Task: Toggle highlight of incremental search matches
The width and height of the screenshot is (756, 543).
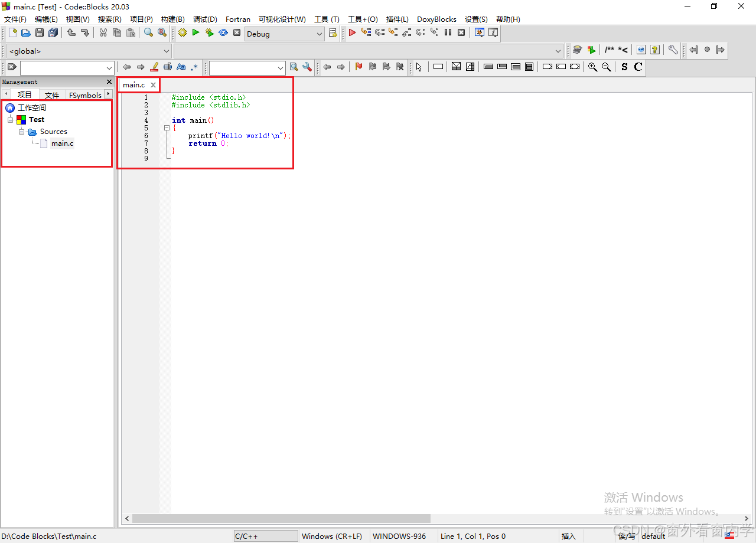Action: tap(154, 67)
